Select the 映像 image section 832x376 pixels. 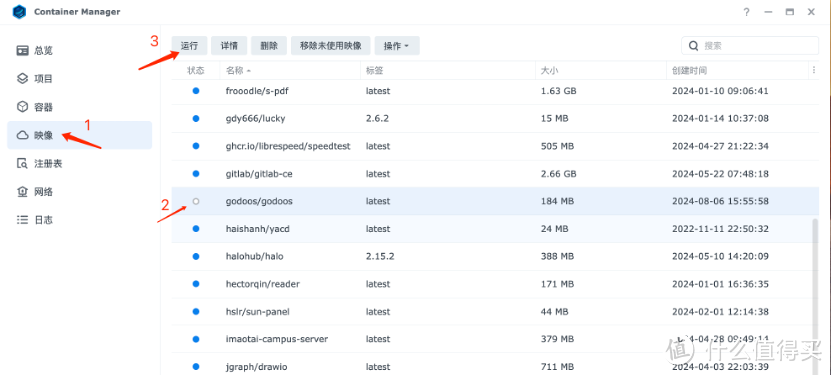point(80,135)
